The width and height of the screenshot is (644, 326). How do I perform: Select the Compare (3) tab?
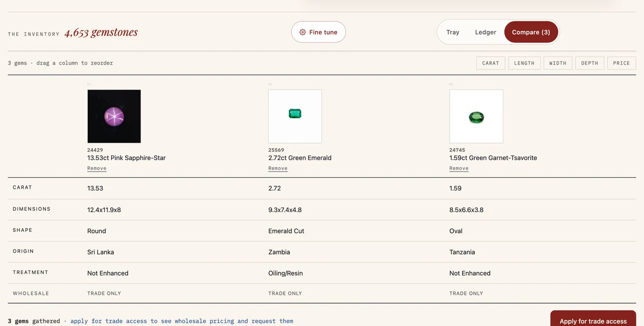click(x=531, y=32)
